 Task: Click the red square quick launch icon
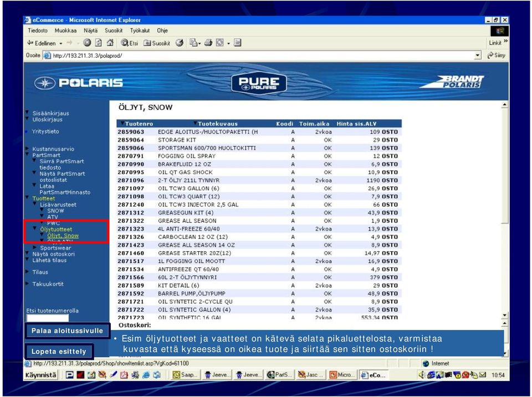pyautogui.click(x=80, y=375)
